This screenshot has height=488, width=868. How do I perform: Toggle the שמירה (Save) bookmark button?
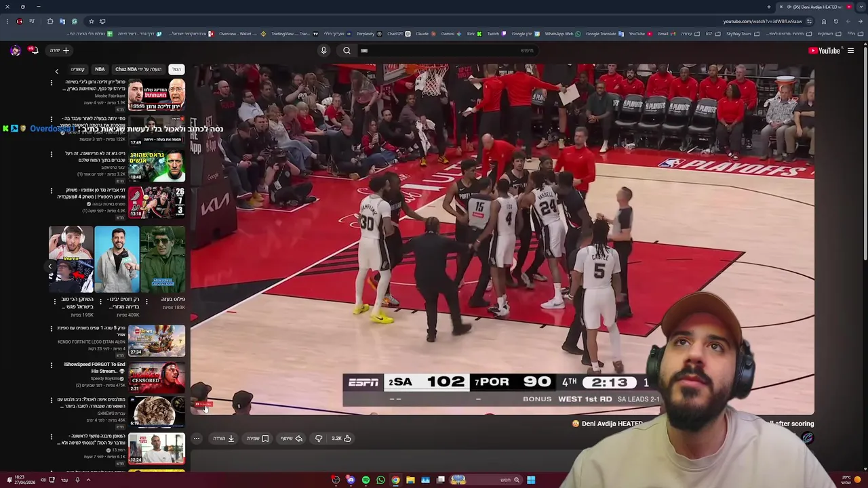pos(258,439)
